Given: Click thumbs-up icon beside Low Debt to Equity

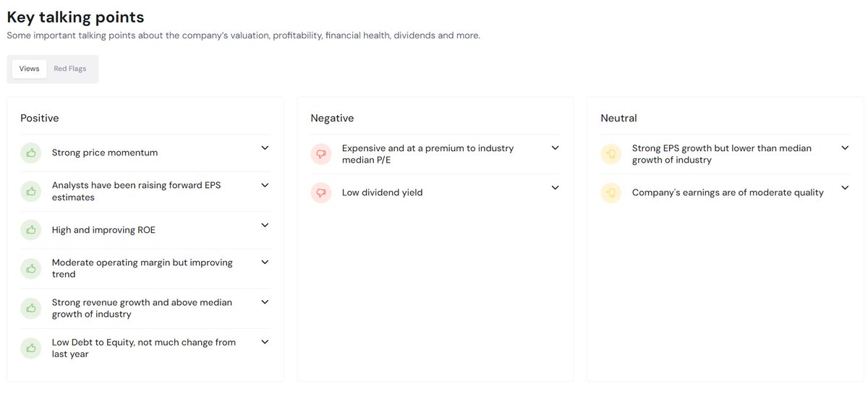Looking at the screenshot, I should [x=31, y=348].
